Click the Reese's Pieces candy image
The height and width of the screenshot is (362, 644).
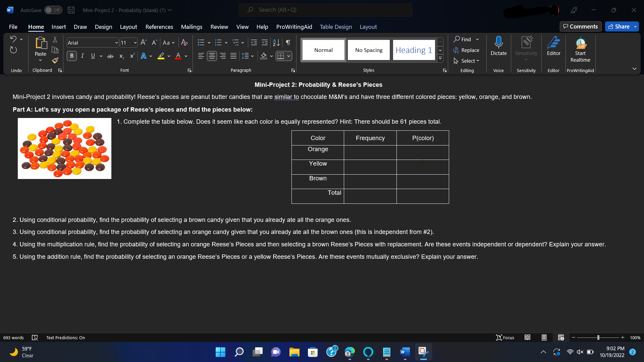pos(64,148)
